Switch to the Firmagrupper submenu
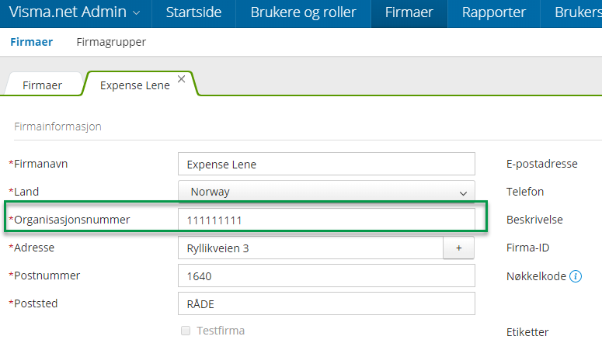 tap(111, 42)
